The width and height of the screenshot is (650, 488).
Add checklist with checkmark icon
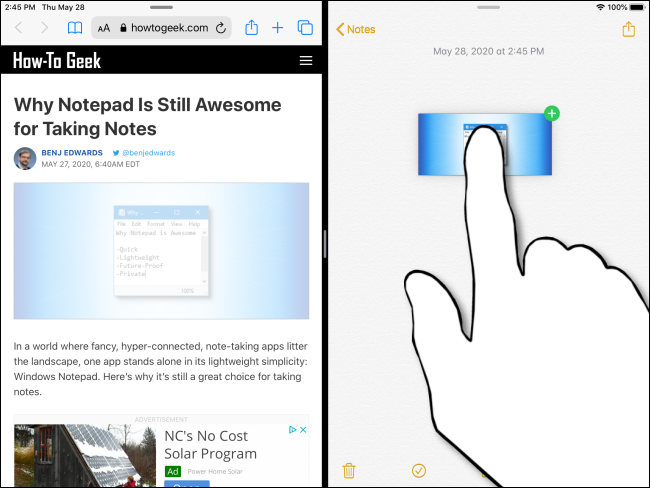tap(419, 471)
